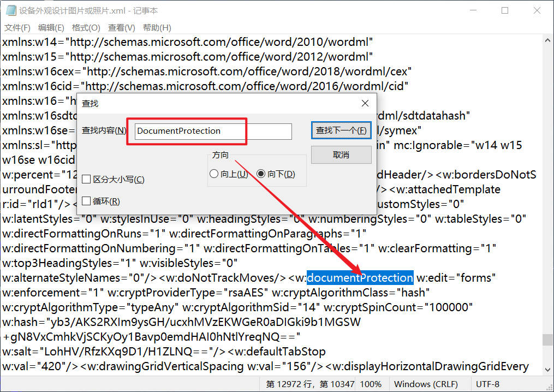Click the 100% zoom indicator
The width and height of the screenshot is (554, 392).
(x=371, y=384)
